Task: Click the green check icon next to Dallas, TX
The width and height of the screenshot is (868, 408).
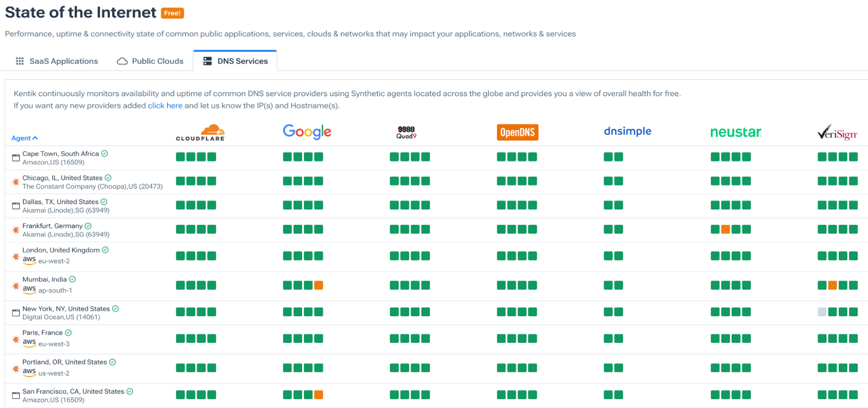Action: pos(104,202)
